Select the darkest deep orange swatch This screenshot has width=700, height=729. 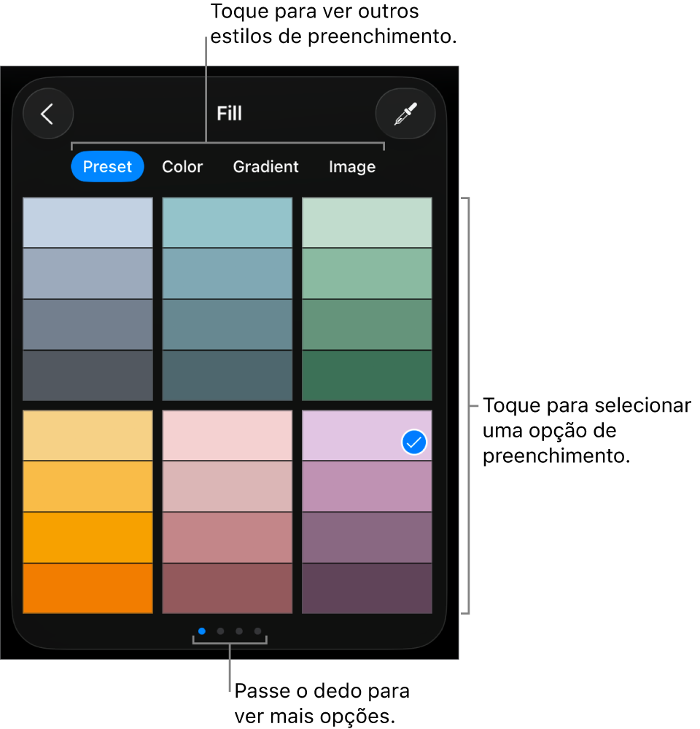(x=88, y=588)
